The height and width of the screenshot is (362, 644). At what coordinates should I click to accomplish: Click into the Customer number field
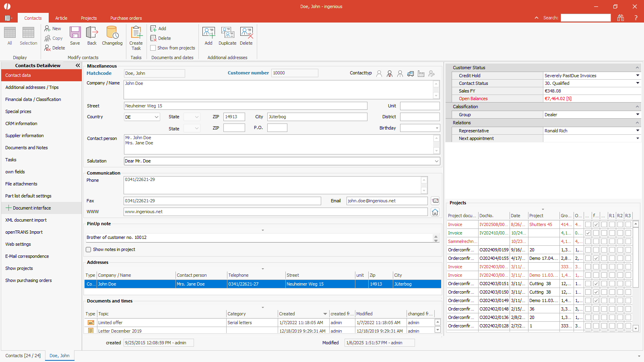click(295, 73)
